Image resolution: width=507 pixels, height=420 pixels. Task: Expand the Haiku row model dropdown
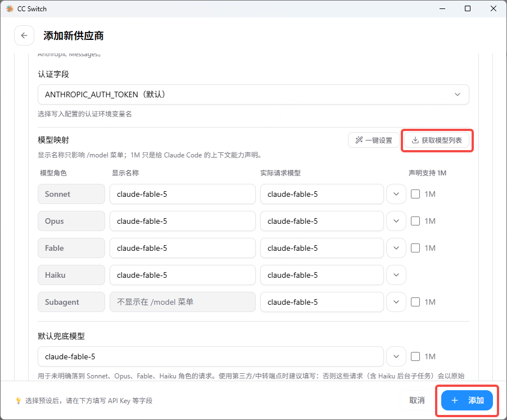396,275
